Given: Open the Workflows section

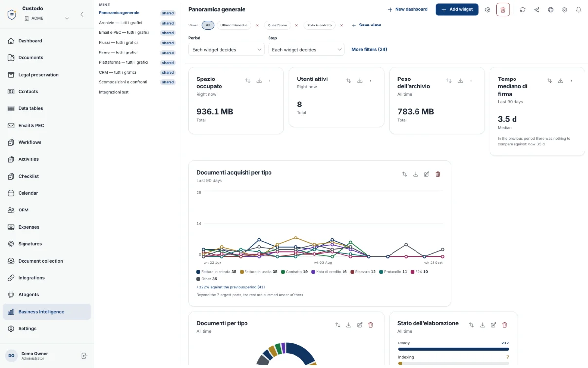Looking at the screenshot, I should point(47,142).
